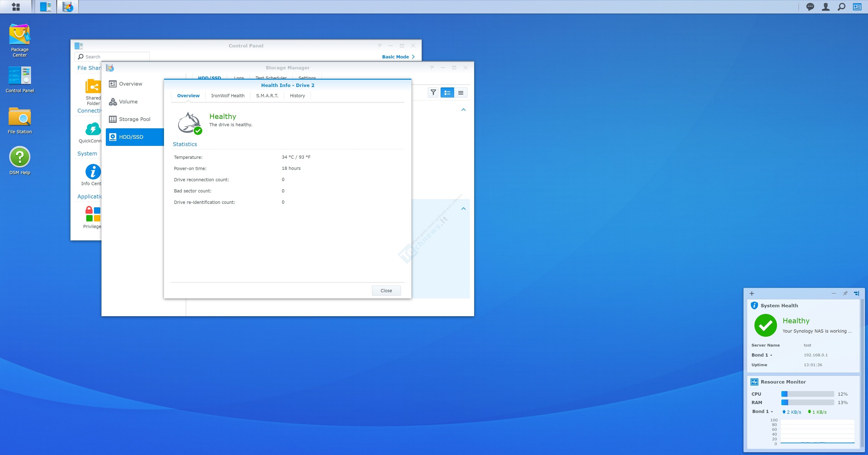Select HDD/SSD in the sidebar

pos(135,137)
